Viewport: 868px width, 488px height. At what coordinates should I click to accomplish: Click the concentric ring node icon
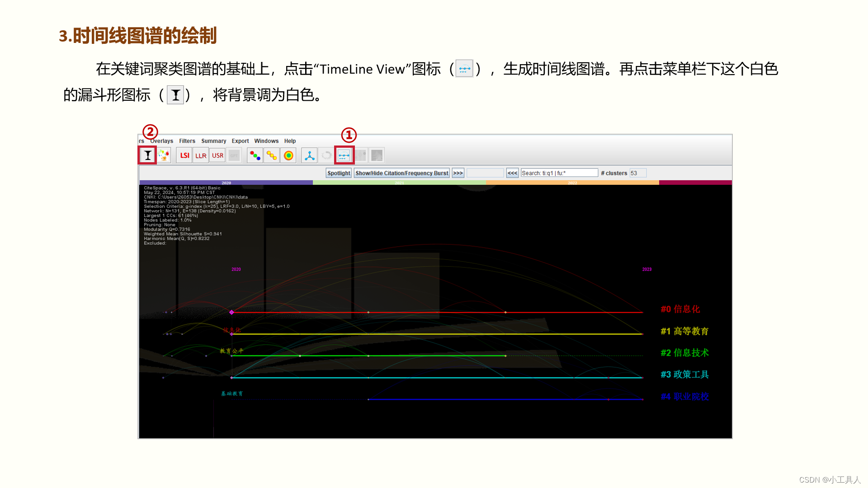point(288,155)
